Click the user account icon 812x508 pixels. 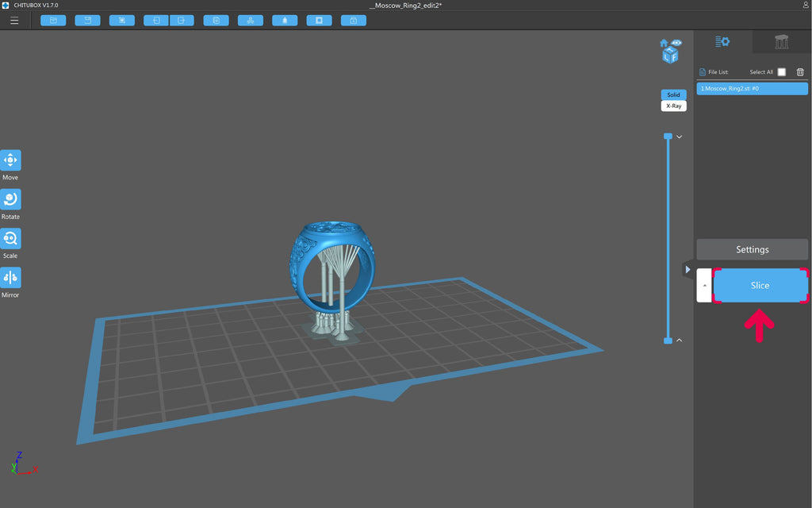pos(806,6)
